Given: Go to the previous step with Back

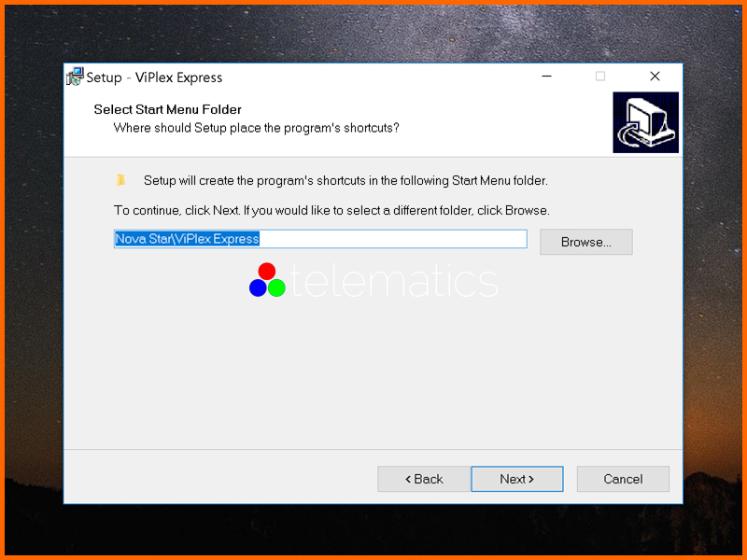Looking at the screenshot, I should click(424, 479).
